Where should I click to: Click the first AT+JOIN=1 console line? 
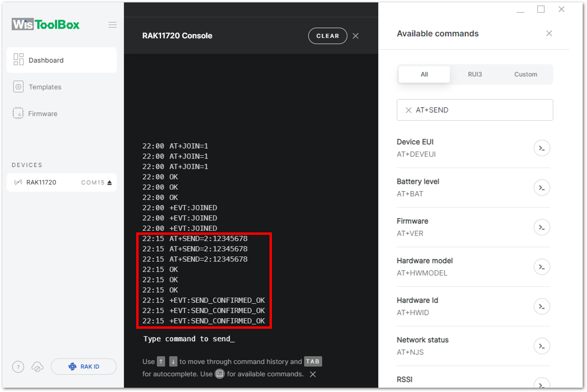coord(176,146)
